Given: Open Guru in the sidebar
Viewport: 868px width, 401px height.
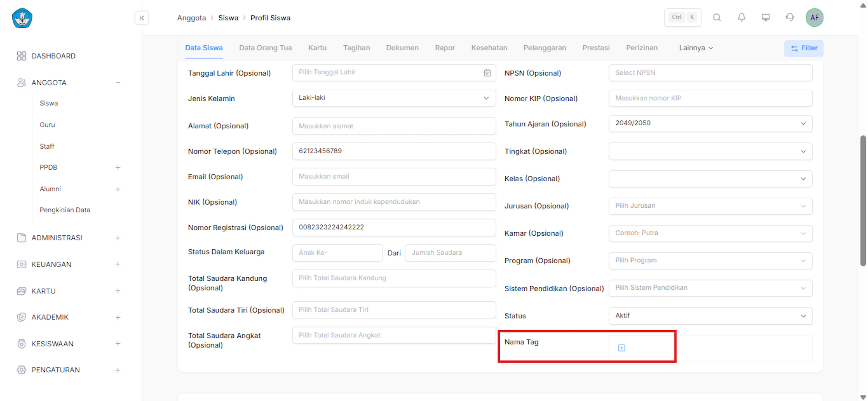Looking at the screenshot, I should tap(47, 125).
